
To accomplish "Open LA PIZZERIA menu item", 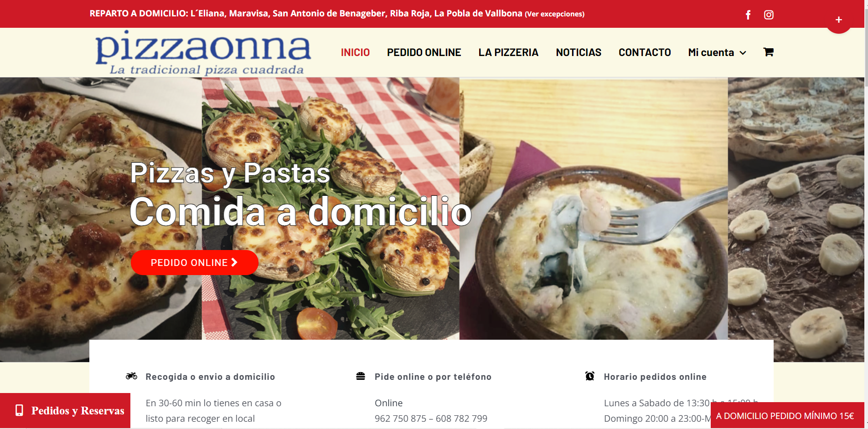I will pos(508,52).
